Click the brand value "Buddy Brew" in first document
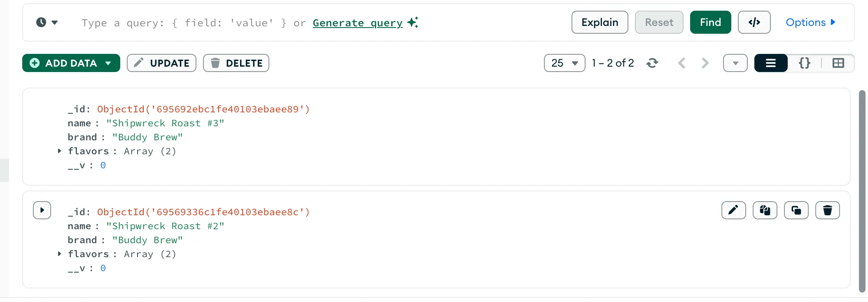This screenshot has height=302, width=868. tap(147, 137)
